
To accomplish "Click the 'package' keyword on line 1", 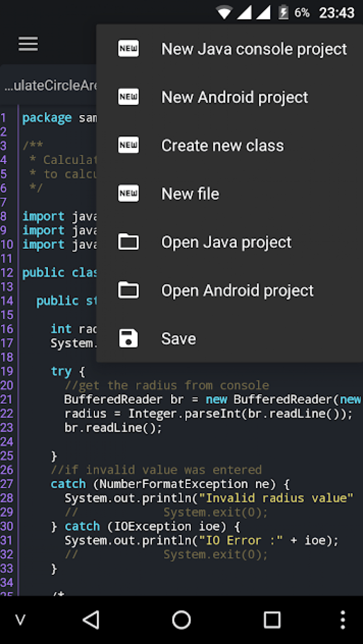I will coord(47,118).
